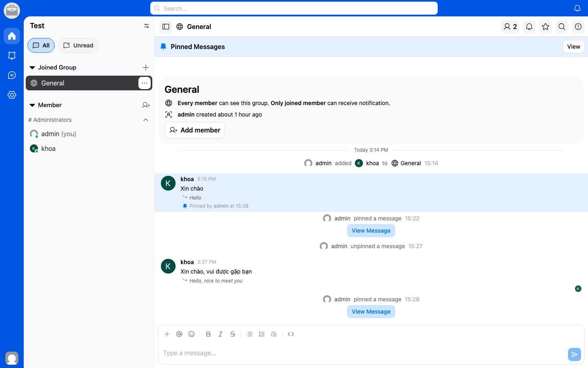
Task: Click khoa in the added-to-General notice
Action: [372, 163]
